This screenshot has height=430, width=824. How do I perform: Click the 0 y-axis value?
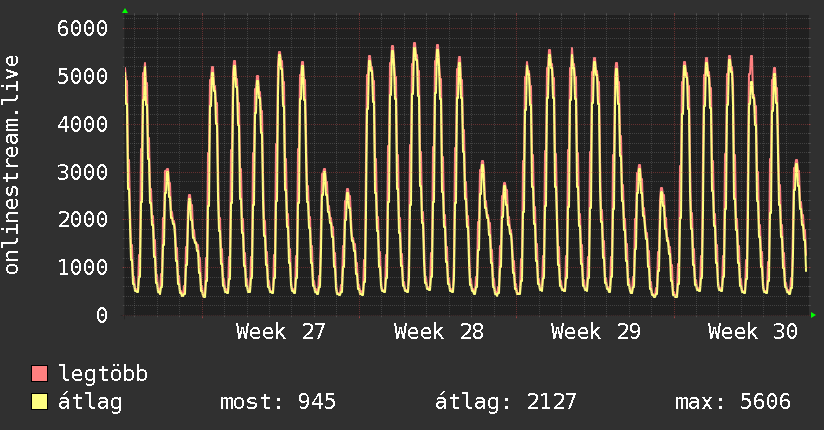[x=102, y=315]
